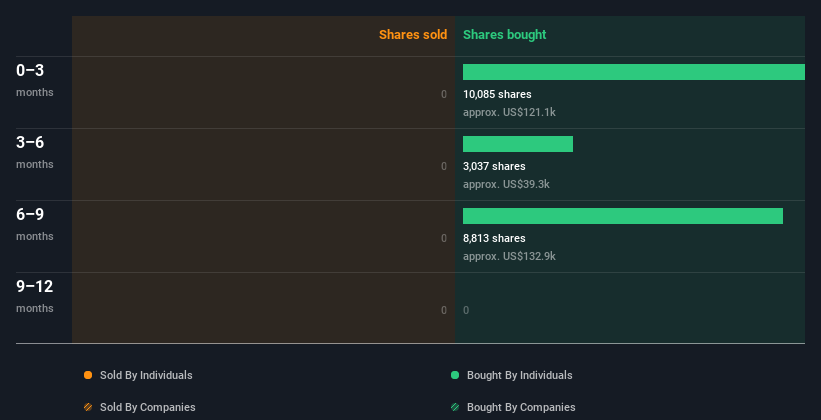The width and height of the screenshot is (821, 420).
Task: Click the striped Sold By Companies legend marker
Action: 88,407
